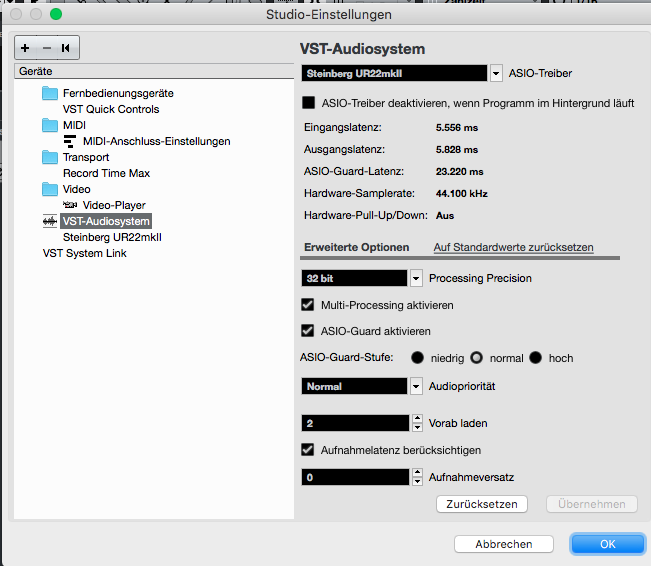This screenshot has height=566, width=651.
Task: Click the MIDI folder icon
Action: (50, 125)
